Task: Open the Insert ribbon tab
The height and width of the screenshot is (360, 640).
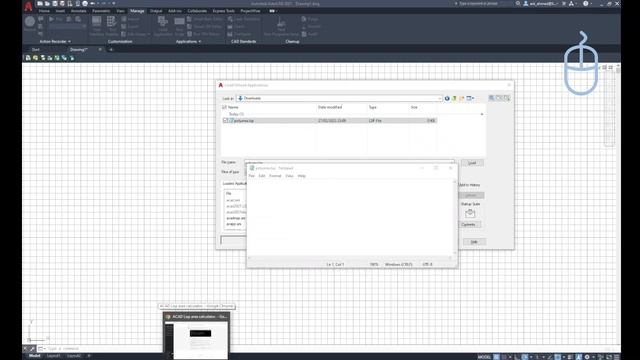Action: [60, 11]
